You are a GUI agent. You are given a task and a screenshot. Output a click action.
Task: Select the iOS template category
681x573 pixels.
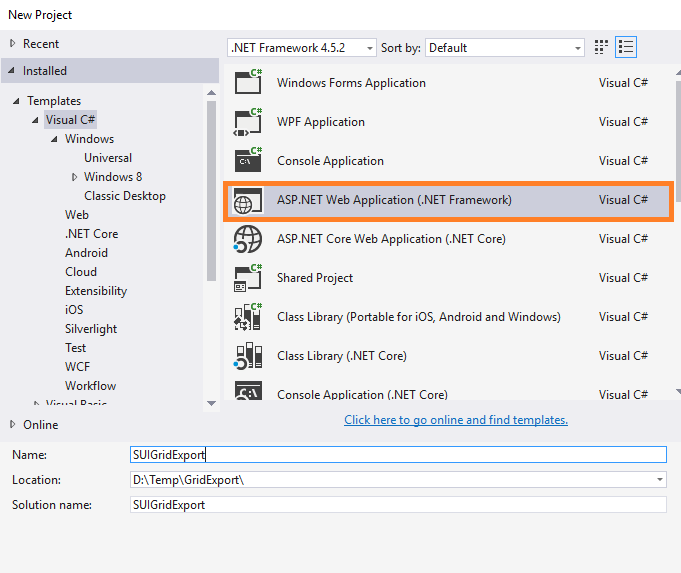pos(74,310)
